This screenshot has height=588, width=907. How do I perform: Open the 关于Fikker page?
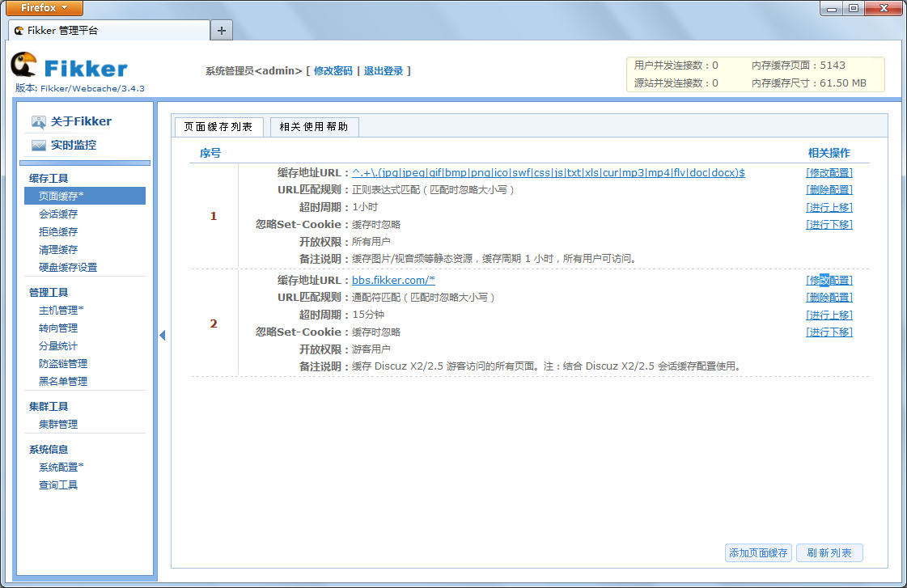point(81,121)
